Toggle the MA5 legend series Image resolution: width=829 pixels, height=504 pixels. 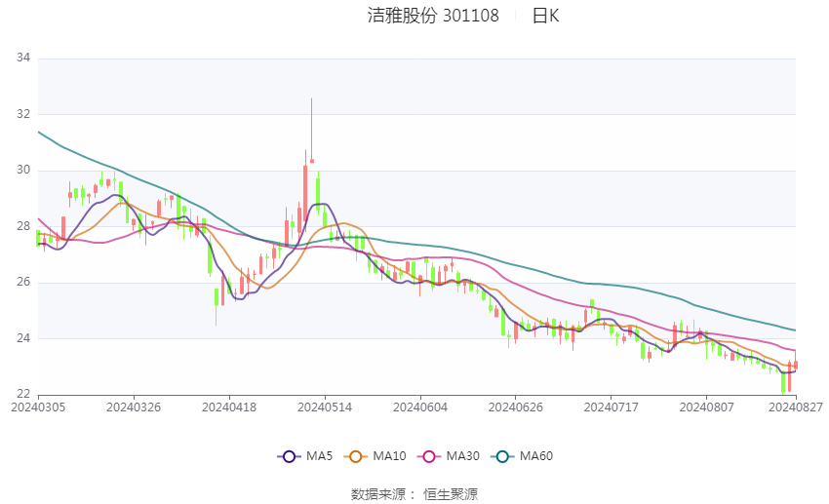[x=305, y=456]
